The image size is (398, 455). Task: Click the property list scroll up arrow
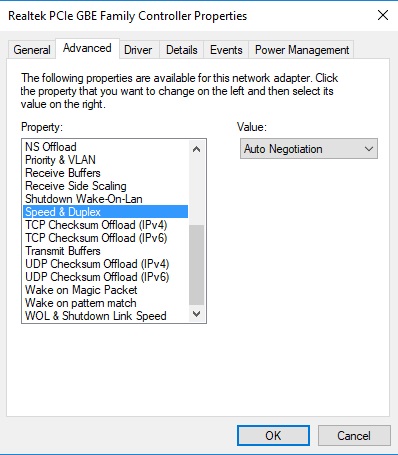coord(197,149)
